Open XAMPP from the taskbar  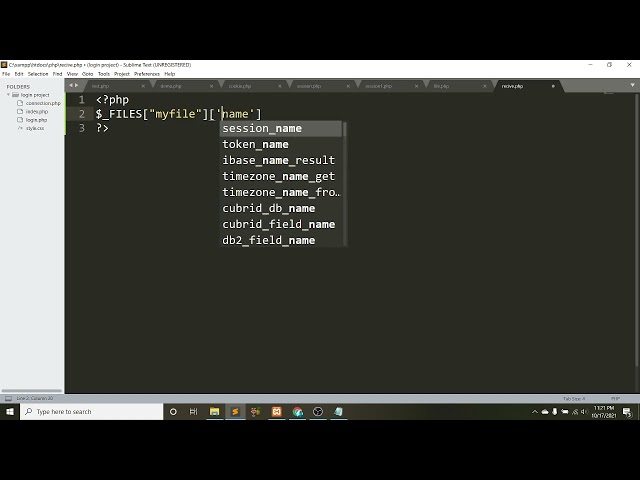(x=276, y=412)
